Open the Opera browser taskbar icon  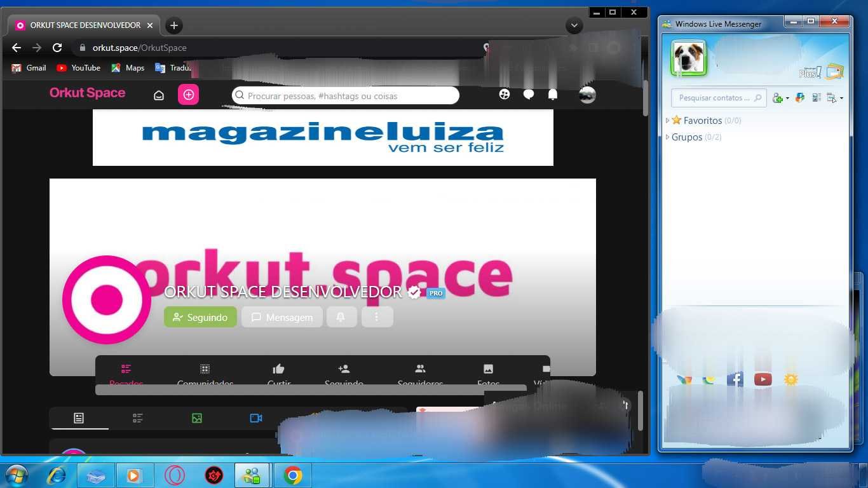coord(174,475)
